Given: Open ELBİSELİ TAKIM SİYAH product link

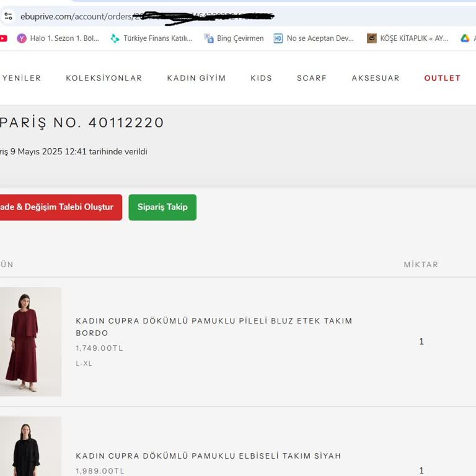Looking at the screenshot, I should coord(208,456).
